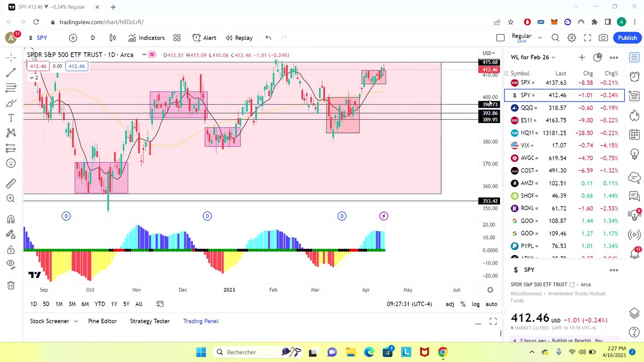Image resolution: width=644 pixels, height=362 pixels.
Task: Switch to the Strategy Tester tab
Action: pyautogui.click(x=150, y=321)
